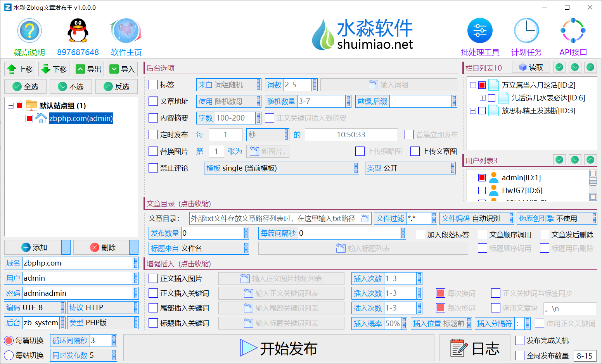Image resolution: width=602 pixels, height=364 pixels.
Task: Enable the 内容摘要 checkbox
Action: pos(153,118)
